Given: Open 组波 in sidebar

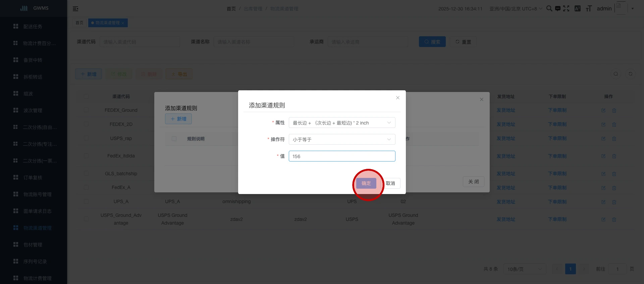Looking at the screenshot, I should 28,94.
